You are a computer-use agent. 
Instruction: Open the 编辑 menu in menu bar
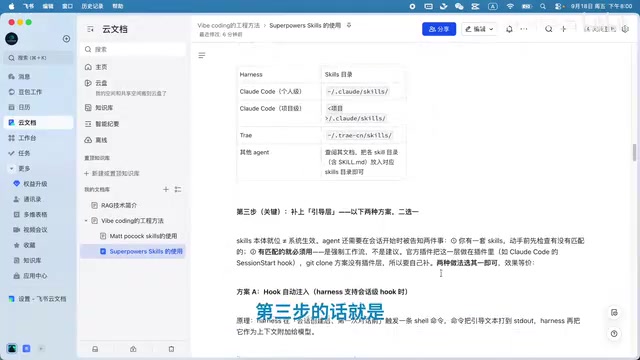[48, 6]
